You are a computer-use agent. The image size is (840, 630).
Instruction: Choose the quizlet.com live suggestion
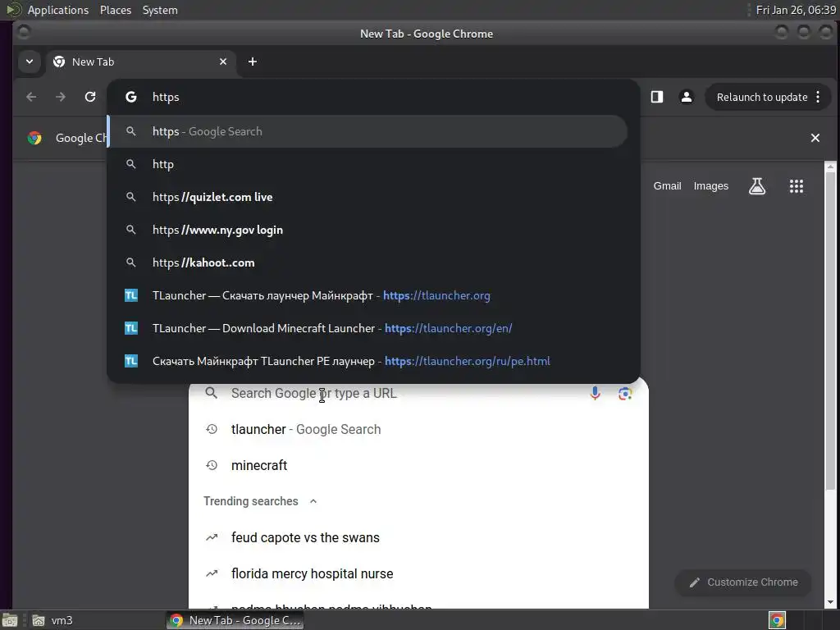[367, 197]
